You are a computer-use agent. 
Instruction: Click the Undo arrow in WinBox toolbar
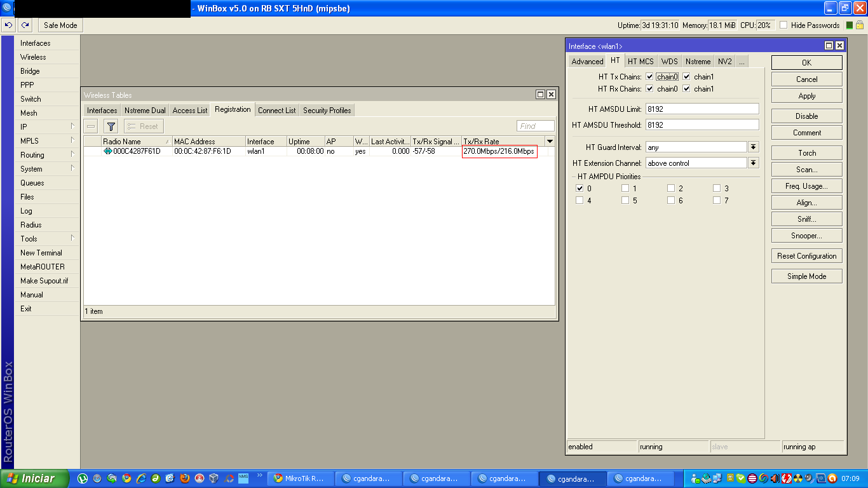pos(10,25)
